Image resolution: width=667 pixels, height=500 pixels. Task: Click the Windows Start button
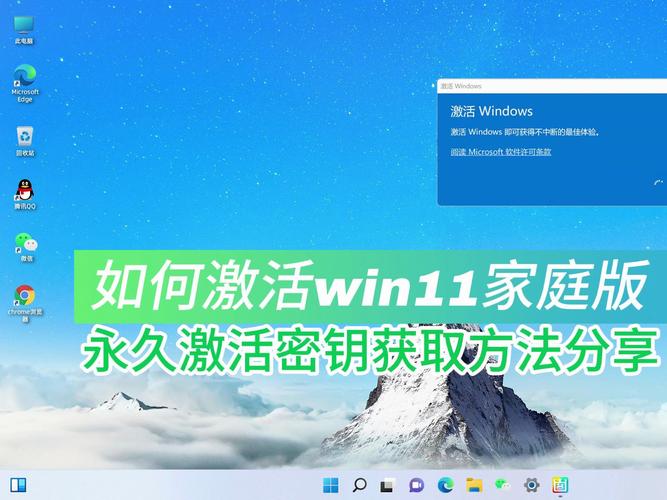pyautogui.click(x=331, y=485)
